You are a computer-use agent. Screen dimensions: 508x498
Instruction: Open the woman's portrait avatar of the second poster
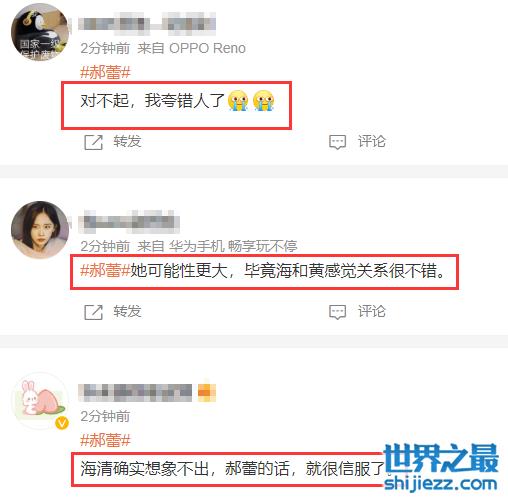click(x=40, y=230)
